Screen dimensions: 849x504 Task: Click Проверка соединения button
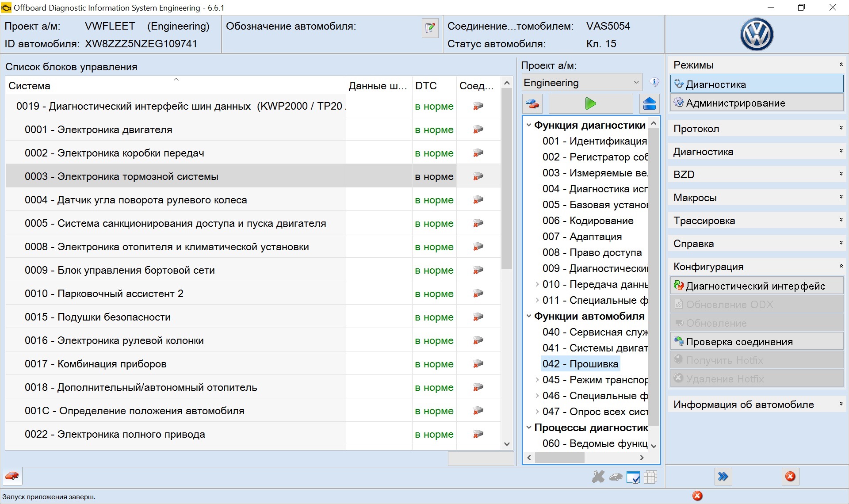pyautogui.click(x=757, y=342)
